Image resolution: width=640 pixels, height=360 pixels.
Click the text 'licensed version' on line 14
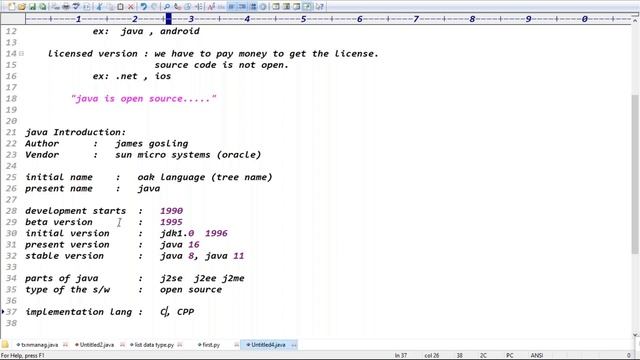(93, 54)
